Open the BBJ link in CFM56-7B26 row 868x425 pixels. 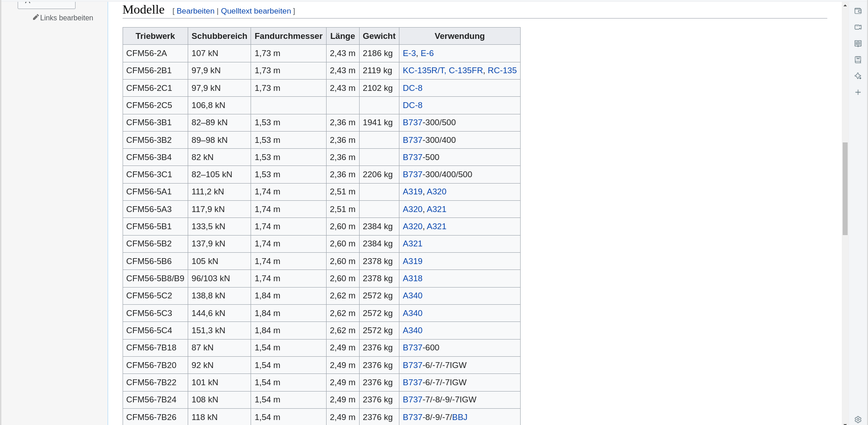click(x=460, y=417)
